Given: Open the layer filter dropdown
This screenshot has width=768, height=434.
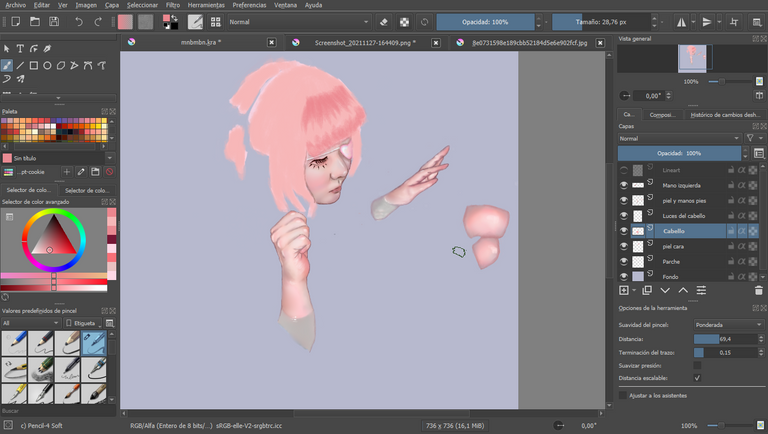Looking at the screenshot, I should pos(753,139).
